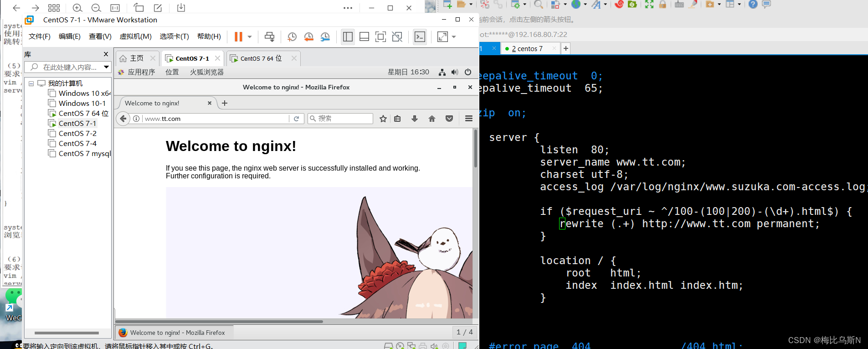868x349 pixels.
Task: Open the GNOME power menu icon
Action: [468, 72]
